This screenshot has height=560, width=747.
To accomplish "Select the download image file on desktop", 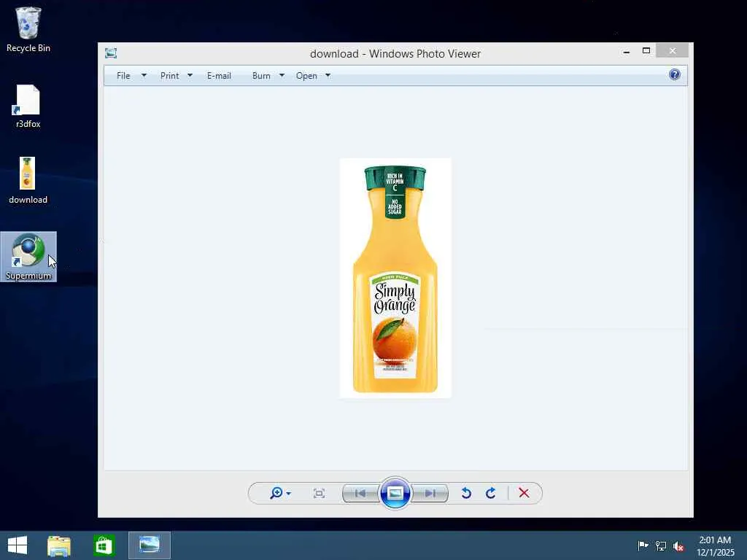I will pyautogui.click(x=28, y=181).
